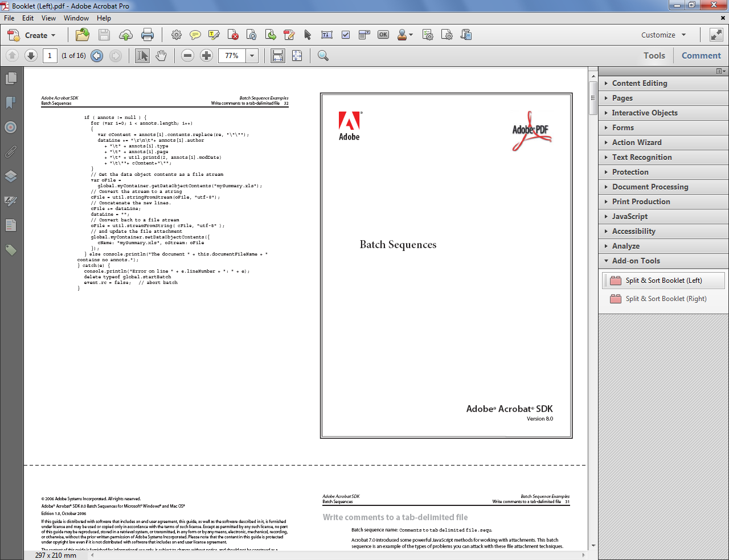Select the Hand tool

click(x=161, y=55)
